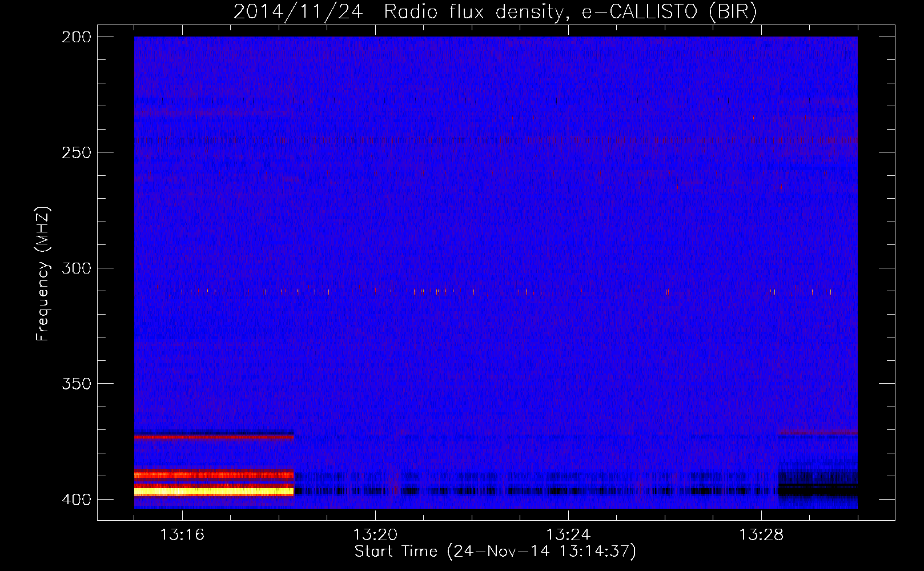This screenshot has width=924, height=571.
Task: Click the 13:20 time tick label
Action: click(375, 534)
